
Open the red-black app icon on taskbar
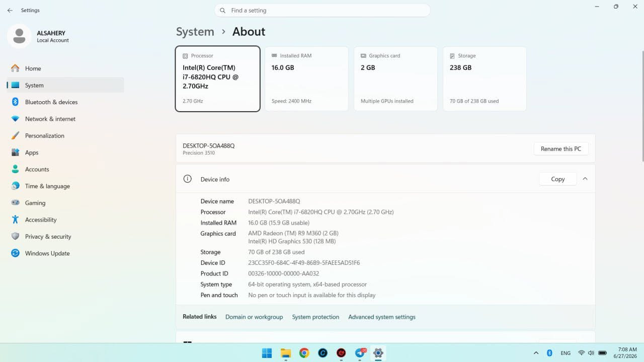(x=342, y=353)
